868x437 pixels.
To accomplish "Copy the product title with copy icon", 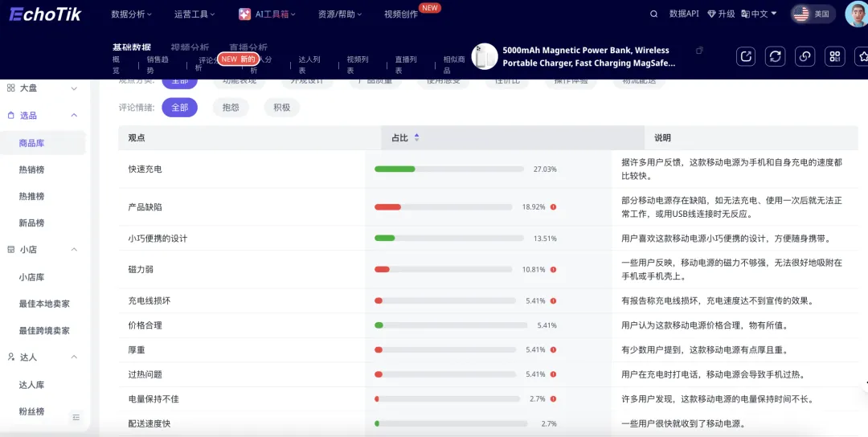I will (x=699, y=51).
